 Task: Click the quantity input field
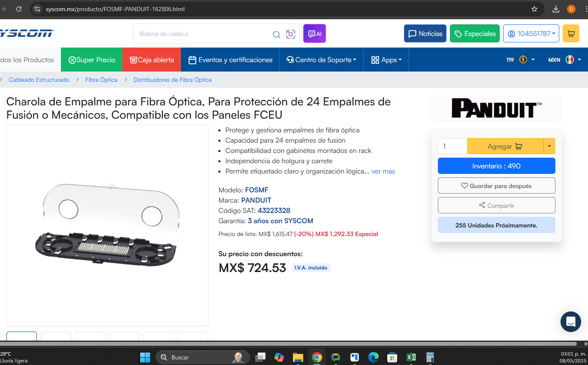[x=452, y=146]
